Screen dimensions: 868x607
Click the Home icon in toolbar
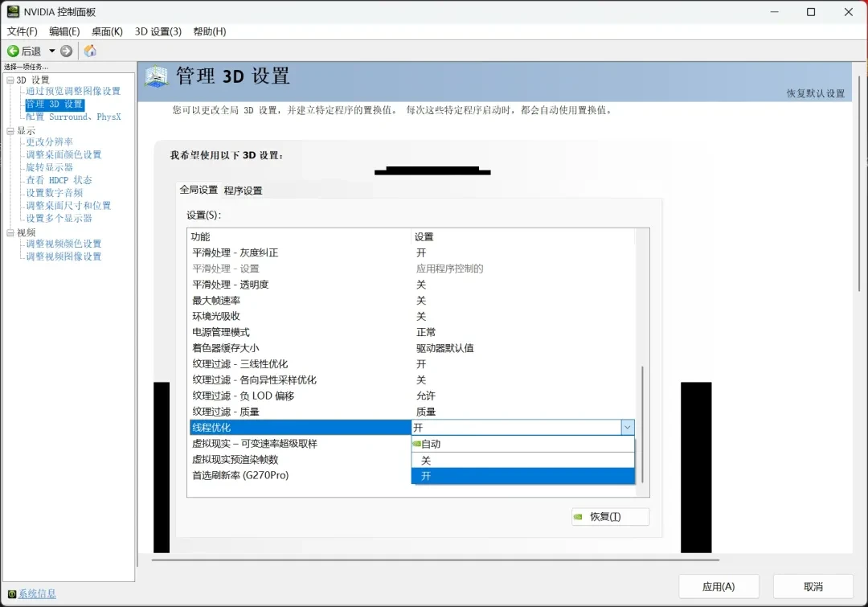pyautogui.click(x=90, y=51)
